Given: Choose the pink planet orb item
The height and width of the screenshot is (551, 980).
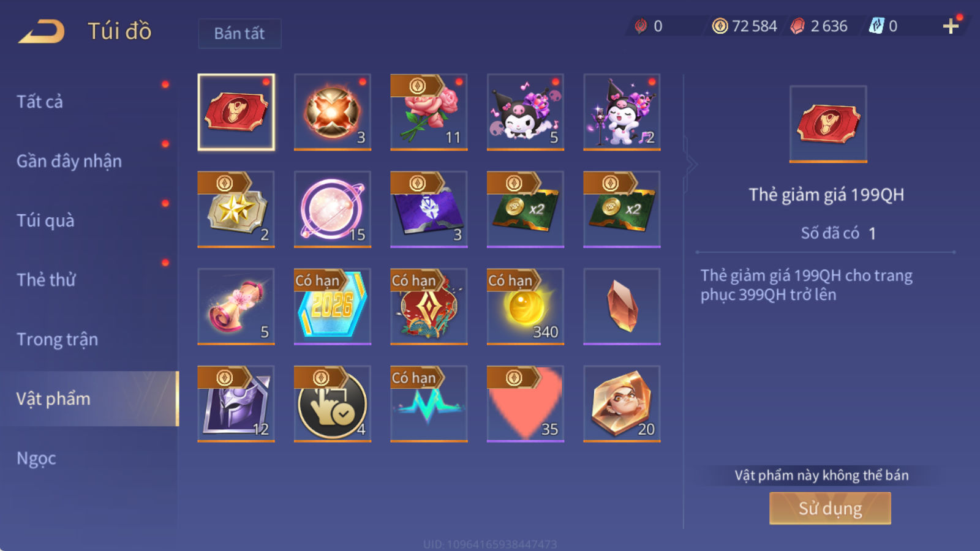Looking at the screenshot, I should pyautogui.click(x=333, y=209).
